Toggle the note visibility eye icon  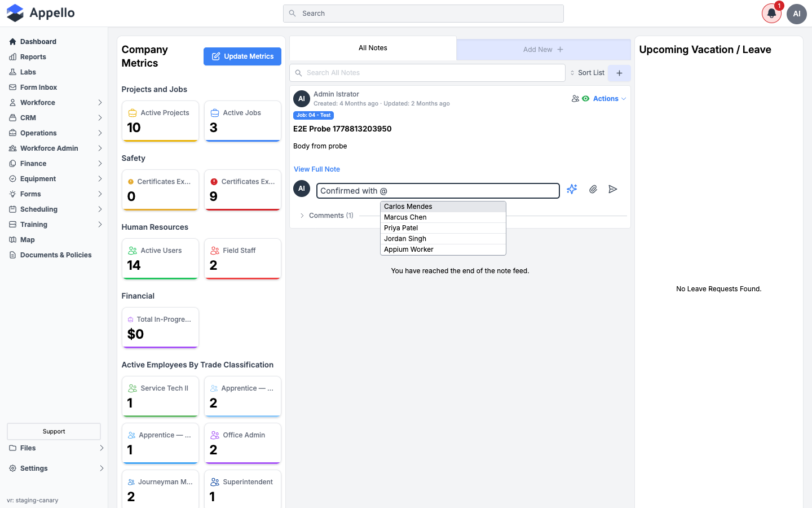(x=586, y=99)
